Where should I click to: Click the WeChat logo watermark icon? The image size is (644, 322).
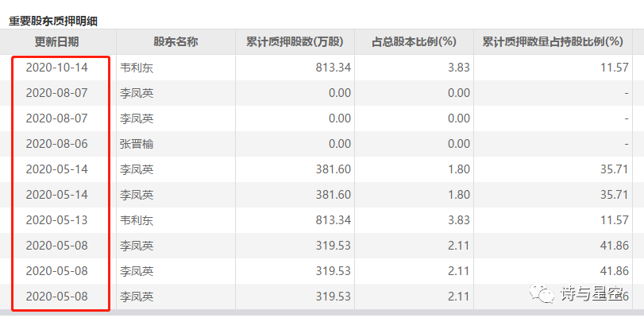[546, 294]
